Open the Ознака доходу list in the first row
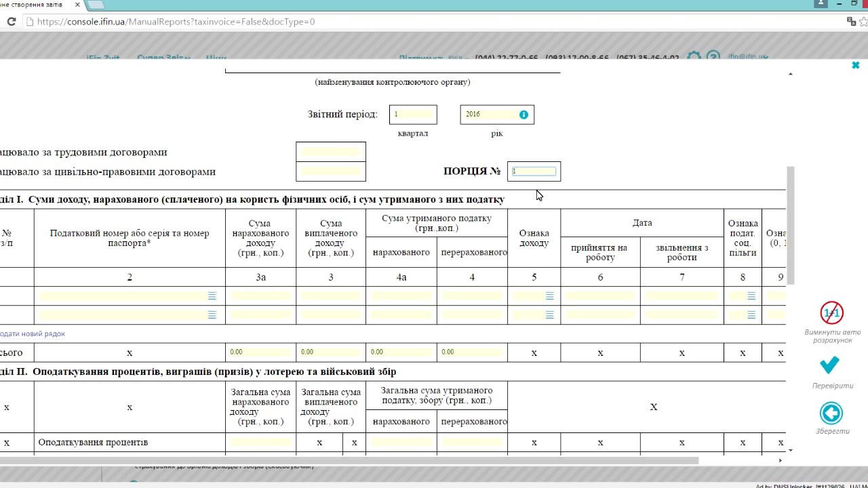868x488 pixels. click(x=550, y=296)
